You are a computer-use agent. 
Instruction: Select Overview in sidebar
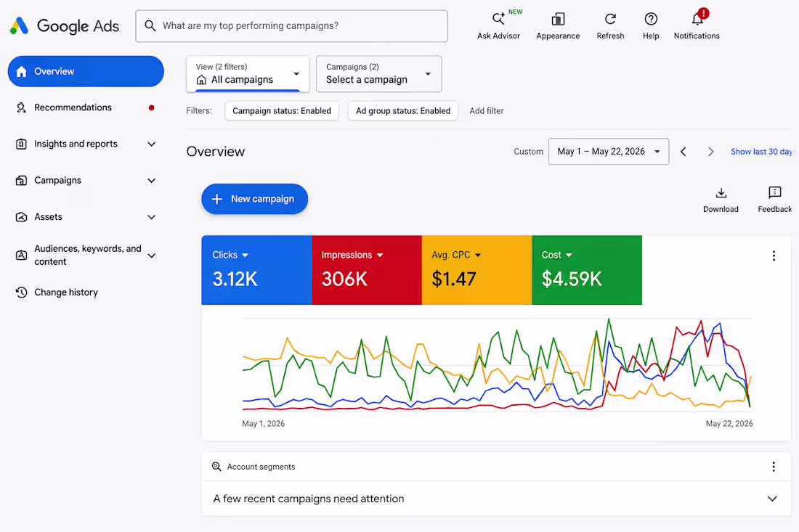click(x=86, y=71)
